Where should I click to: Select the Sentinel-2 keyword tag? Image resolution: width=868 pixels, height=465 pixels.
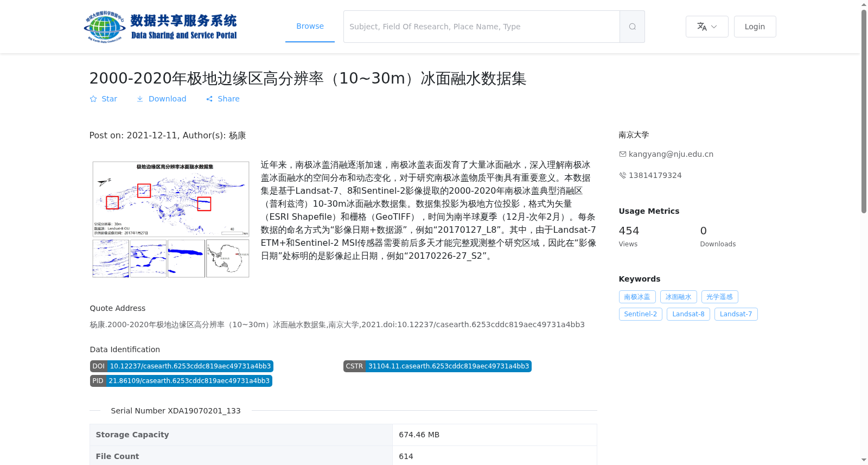tap(641, 314)
